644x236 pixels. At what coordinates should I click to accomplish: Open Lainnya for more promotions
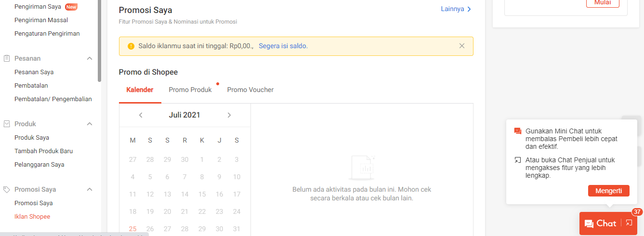tap(456, 9)
